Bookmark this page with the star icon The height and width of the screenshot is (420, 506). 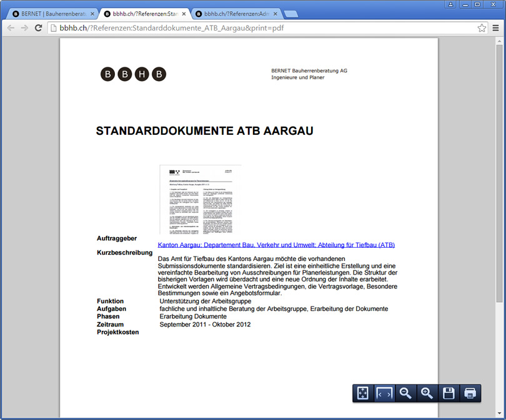tap(482, 28)
